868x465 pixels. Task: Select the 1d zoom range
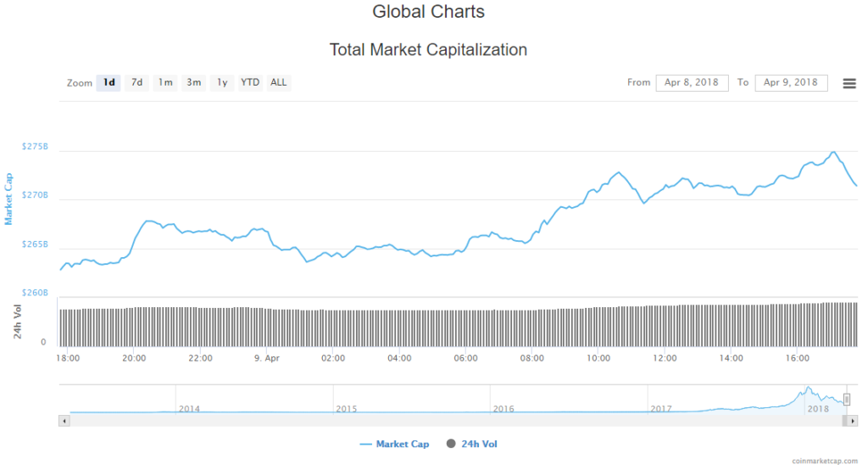pos(108,82)
